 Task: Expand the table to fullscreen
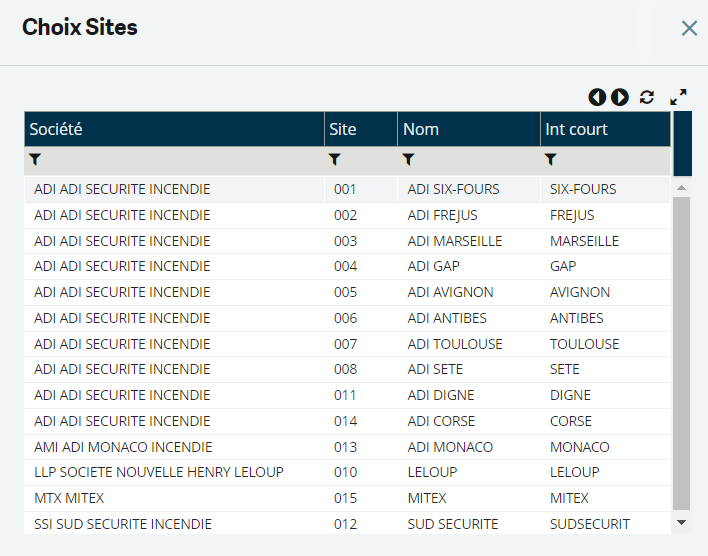(679, 97)
